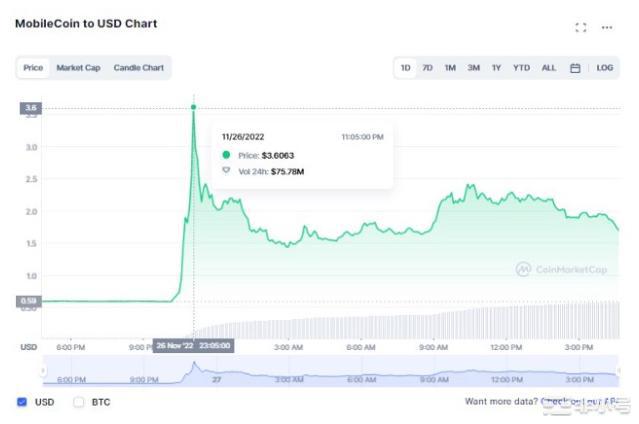The height and width of the screenshot is (424, 639).
Task: Click the CoinMarketCap watermark logo
Action: pos(563,269)
